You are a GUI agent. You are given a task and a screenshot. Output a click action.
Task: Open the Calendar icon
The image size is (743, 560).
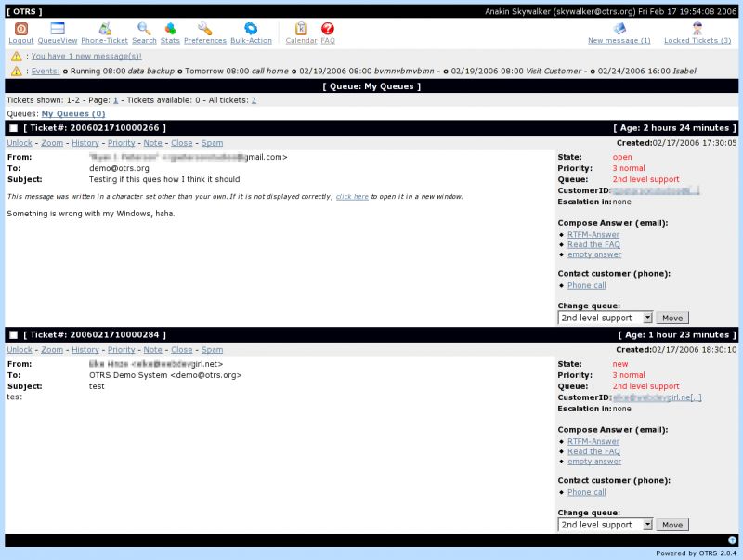301,29
